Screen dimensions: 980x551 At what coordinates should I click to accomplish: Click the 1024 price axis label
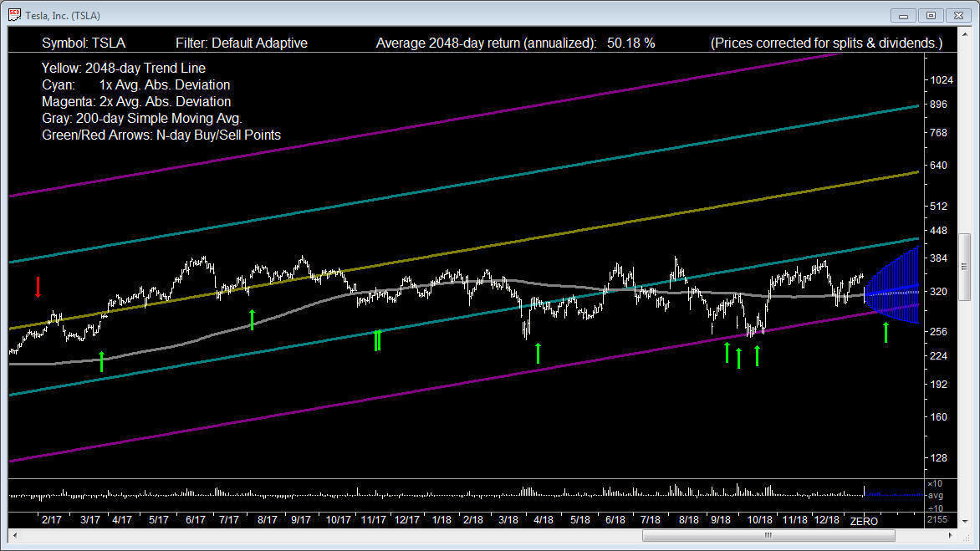(942, 80)
